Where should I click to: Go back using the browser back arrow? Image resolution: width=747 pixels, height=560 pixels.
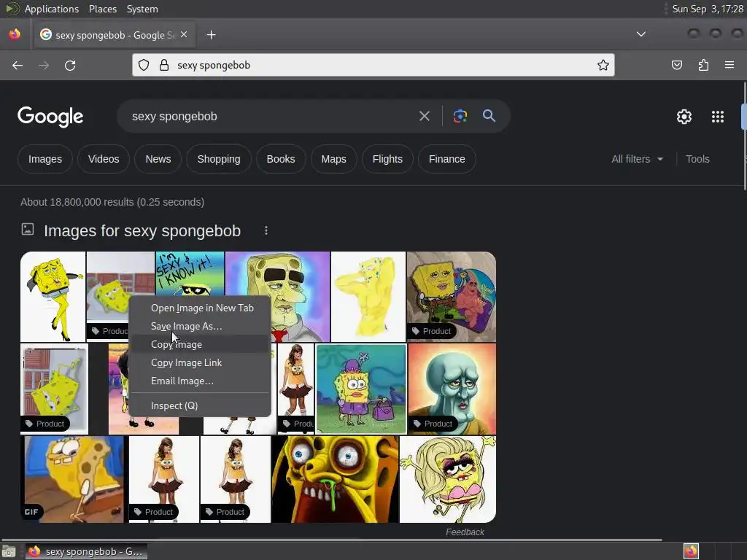pos(18,65)
